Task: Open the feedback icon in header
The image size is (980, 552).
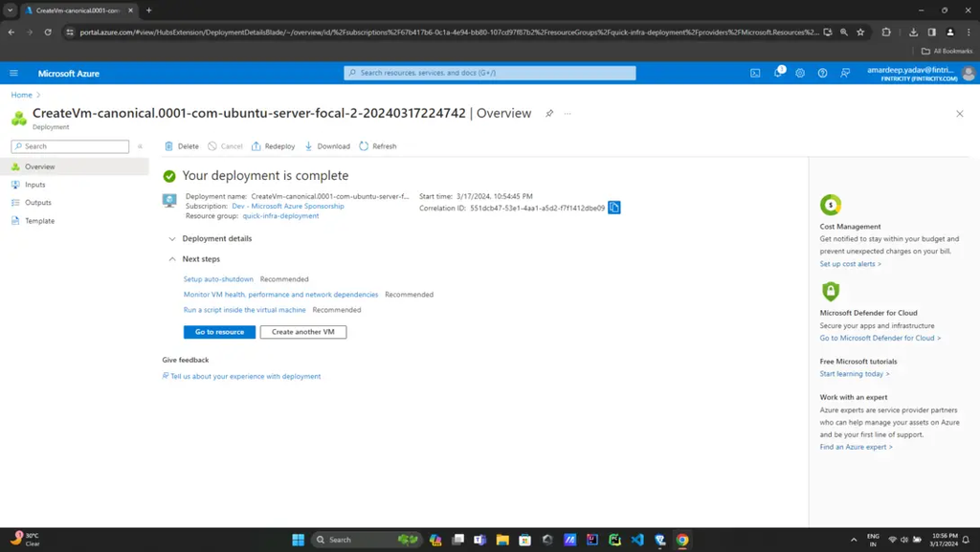Action: [845, 73]
